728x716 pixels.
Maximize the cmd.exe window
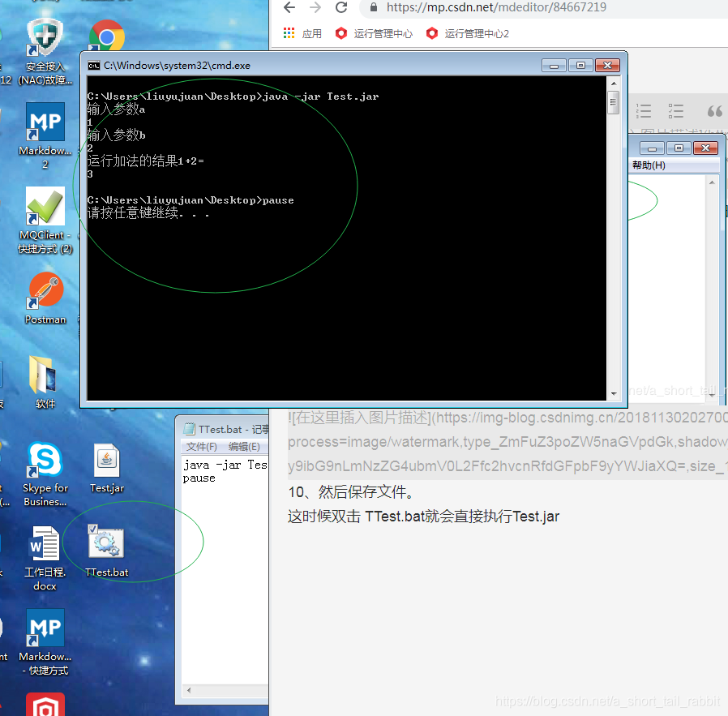580,66
